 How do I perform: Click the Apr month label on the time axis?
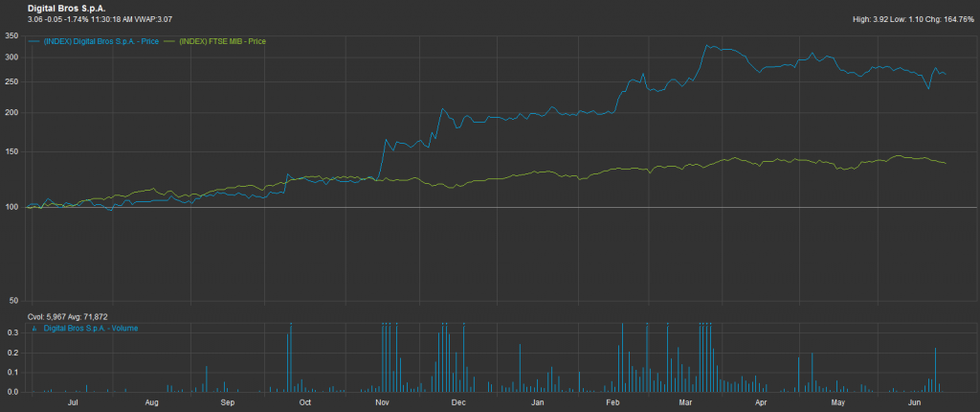click(761, 403)
